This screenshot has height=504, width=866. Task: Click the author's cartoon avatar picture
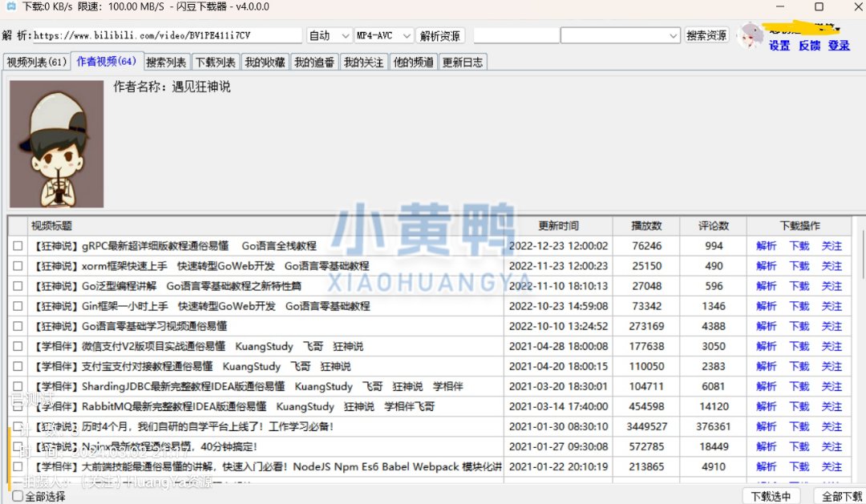57,144
